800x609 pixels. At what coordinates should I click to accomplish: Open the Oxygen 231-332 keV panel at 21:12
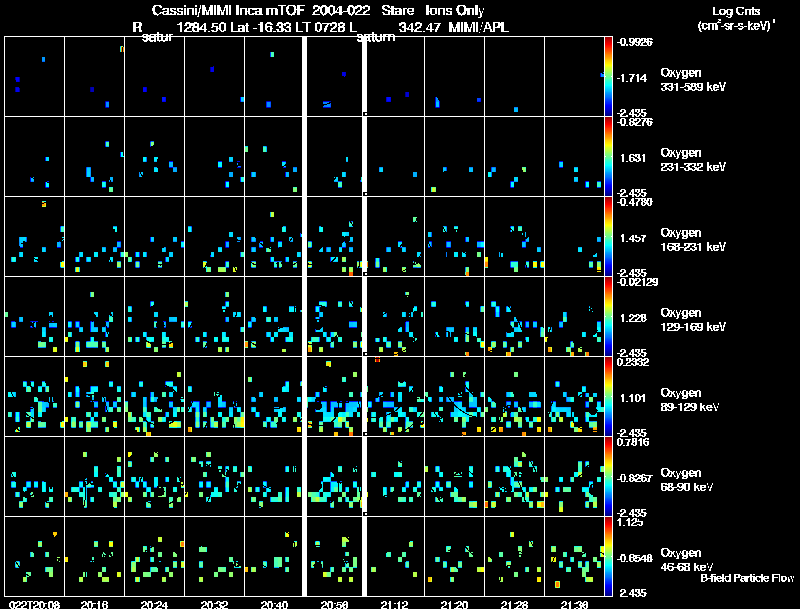coord(395,156)
